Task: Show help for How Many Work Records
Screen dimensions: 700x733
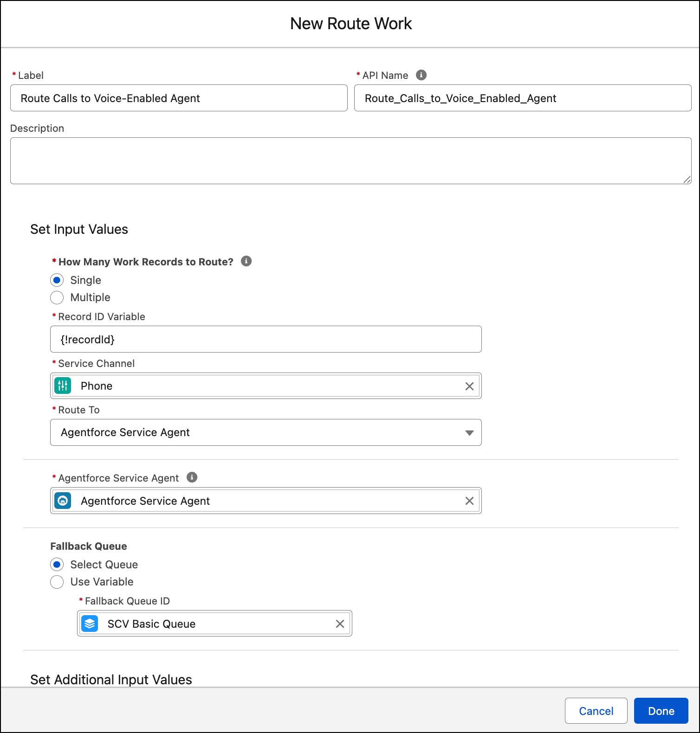Action: coord(246,261)
